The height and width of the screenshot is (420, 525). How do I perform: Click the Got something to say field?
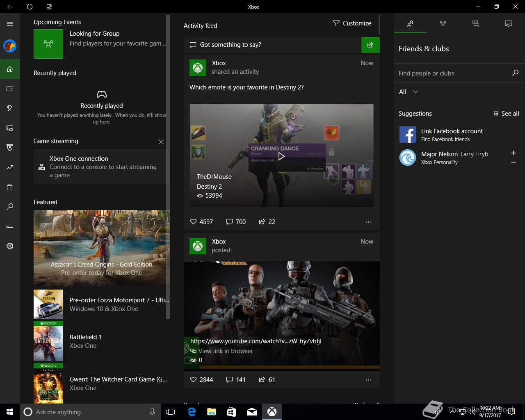(x=272, y=45)
